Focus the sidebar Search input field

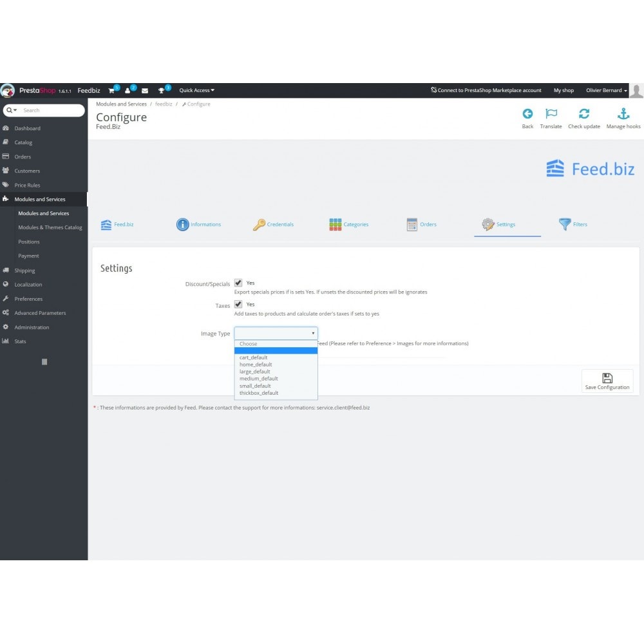coord(52,110)
